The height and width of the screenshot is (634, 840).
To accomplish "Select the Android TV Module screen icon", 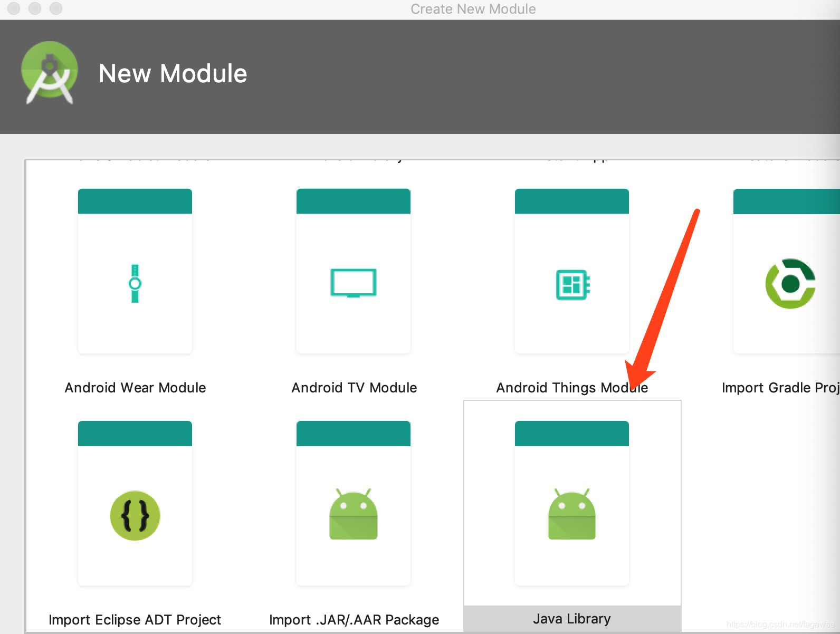I will click(354, 283).
